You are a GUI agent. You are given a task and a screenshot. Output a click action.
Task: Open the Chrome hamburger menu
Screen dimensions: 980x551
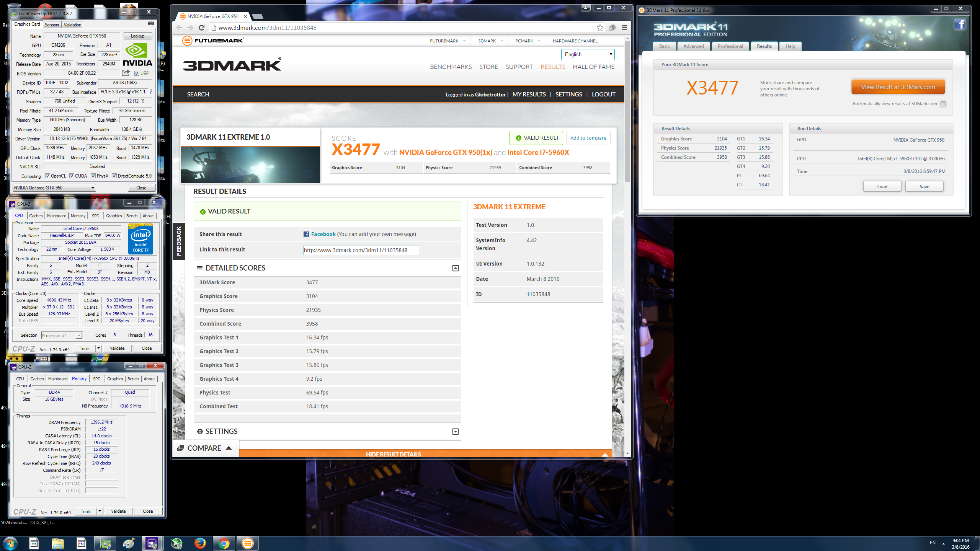coord(624,28)
